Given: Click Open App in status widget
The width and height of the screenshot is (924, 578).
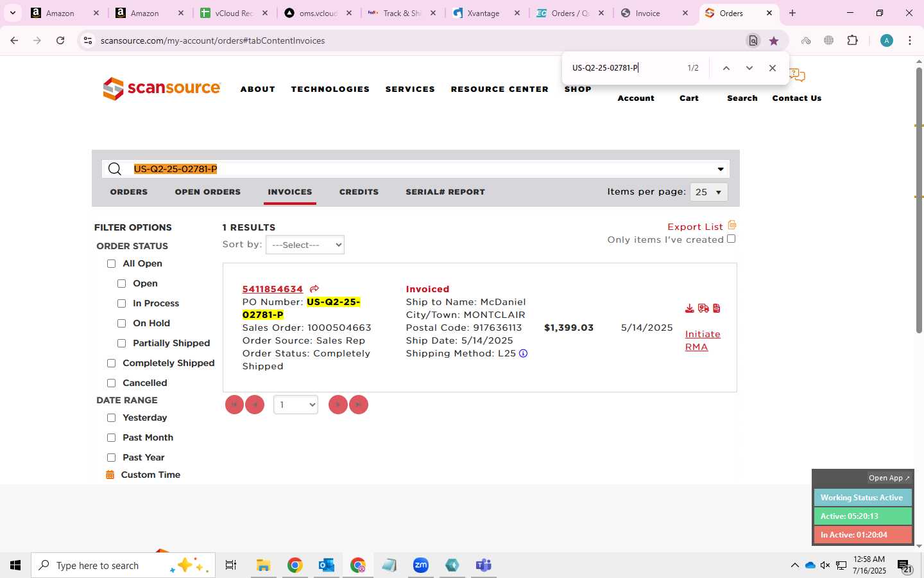Looking at the screenshot, I should [889, 478].
